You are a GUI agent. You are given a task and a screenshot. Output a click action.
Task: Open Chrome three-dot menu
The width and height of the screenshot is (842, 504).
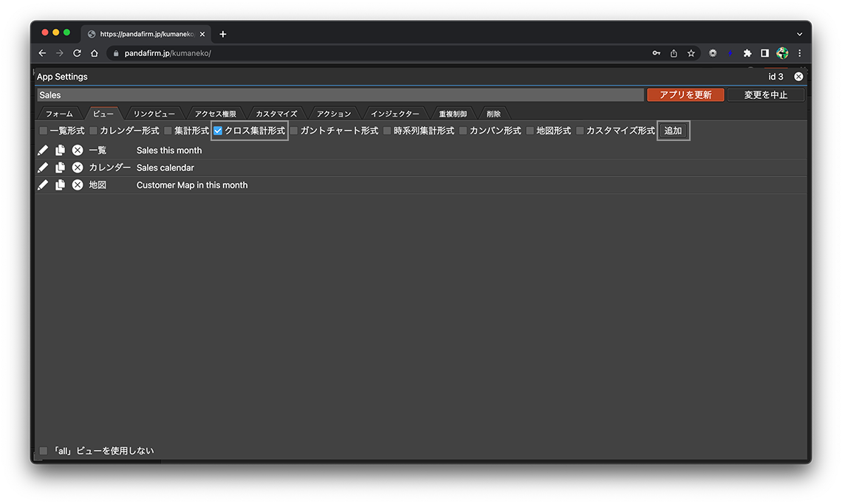pos(799,53)
